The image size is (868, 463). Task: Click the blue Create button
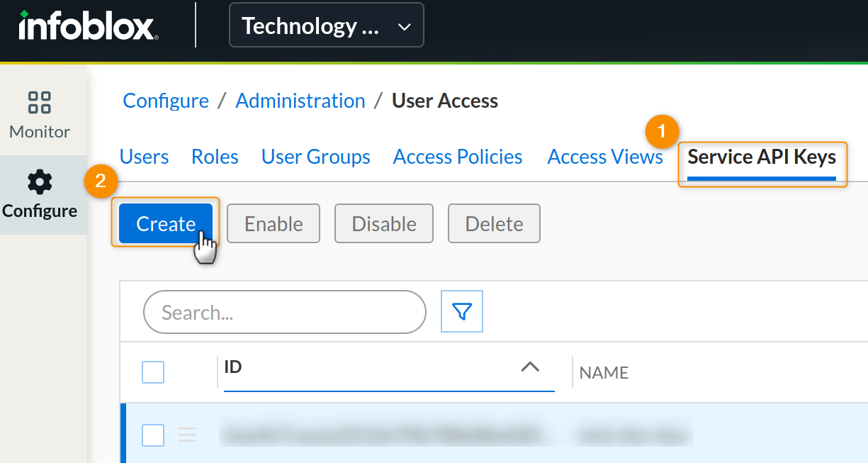[x=166, y=224]
